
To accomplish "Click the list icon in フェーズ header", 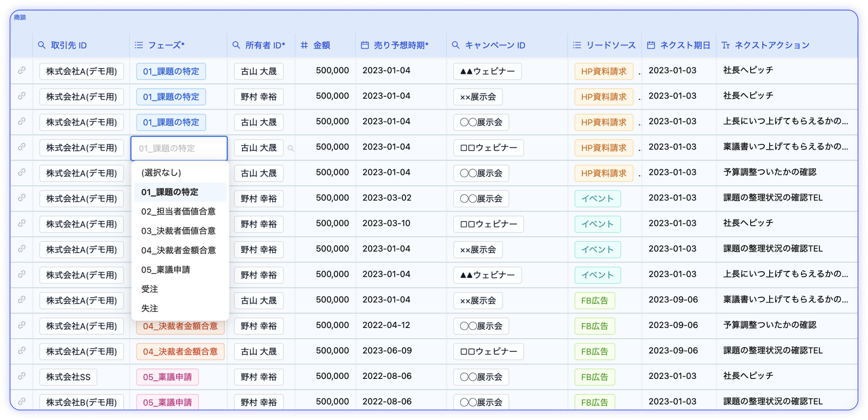I will (x=139, y=45).
